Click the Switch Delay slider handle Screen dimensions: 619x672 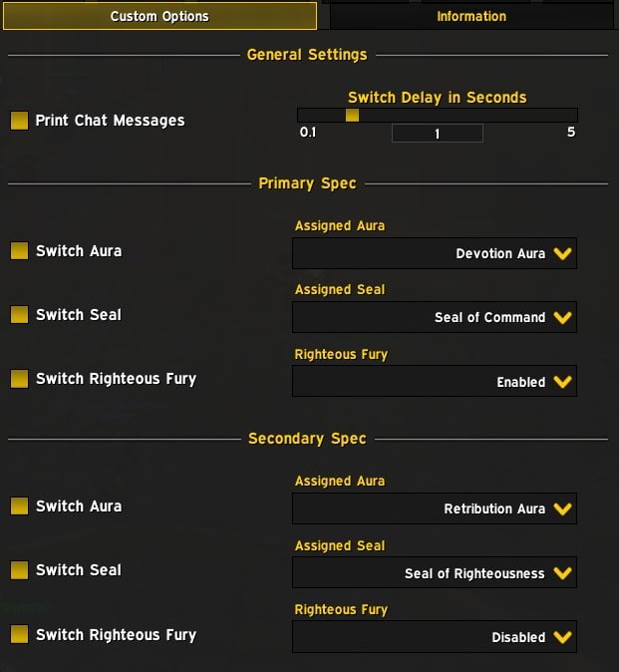(x=352, y=115)
